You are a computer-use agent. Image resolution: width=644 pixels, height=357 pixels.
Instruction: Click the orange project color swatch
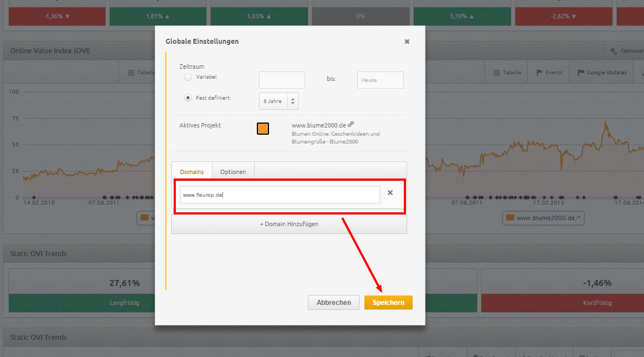(263, 129)
